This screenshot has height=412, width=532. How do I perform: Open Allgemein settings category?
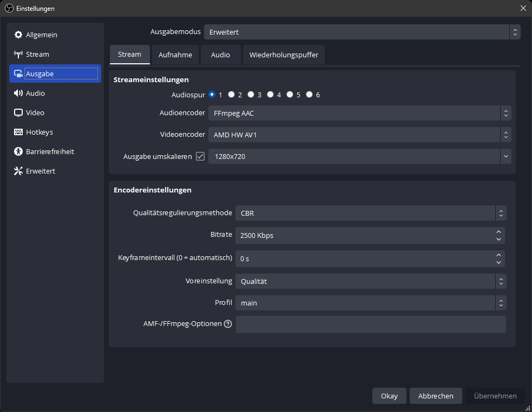coord(55,35)
